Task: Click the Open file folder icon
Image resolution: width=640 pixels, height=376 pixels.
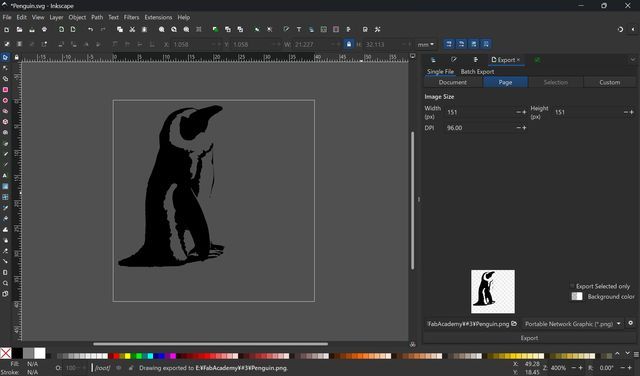Action: click(19, 29)
